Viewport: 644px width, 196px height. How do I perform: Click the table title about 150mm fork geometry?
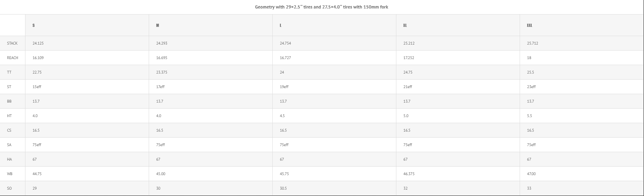[x=321, y=7]
